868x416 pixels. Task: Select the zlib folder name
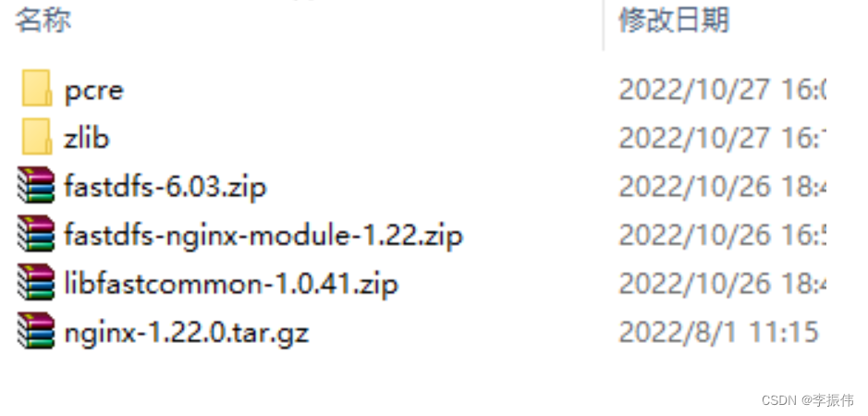(86, 138)
